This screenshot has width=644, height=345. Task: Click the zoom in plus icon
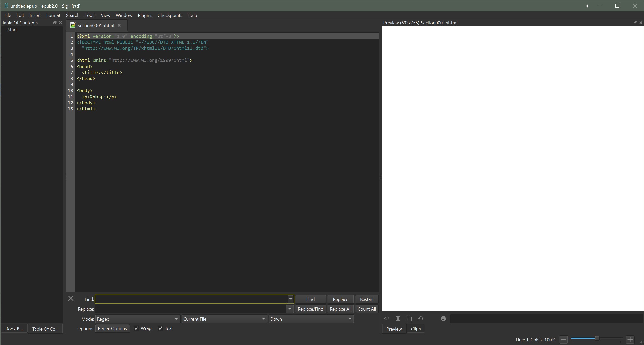(630, 339)
